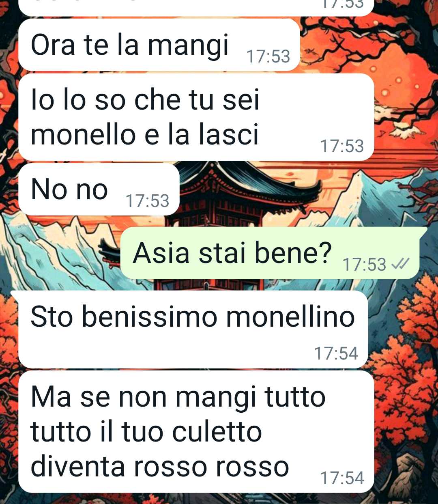Tap the message starting "Io lo so che"
Viewport: 438px width, 504px height.
point(196,117)
